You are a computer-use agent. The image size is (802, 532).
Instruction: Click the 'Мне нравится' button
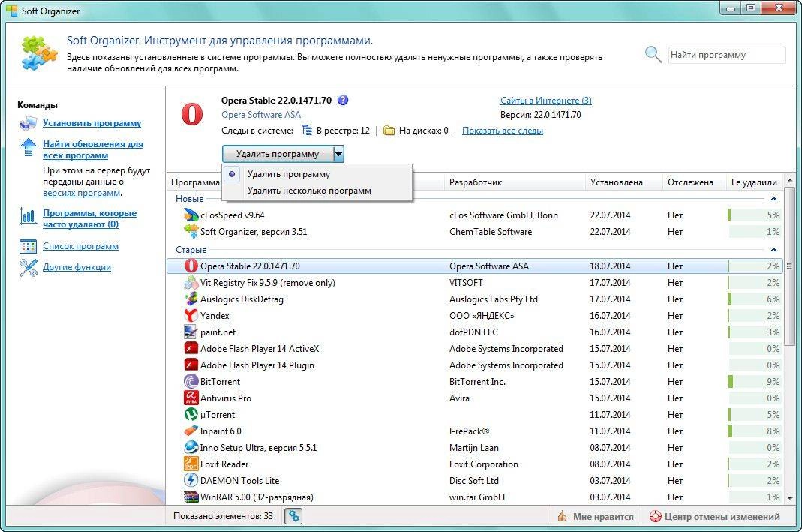click(596, 517)
